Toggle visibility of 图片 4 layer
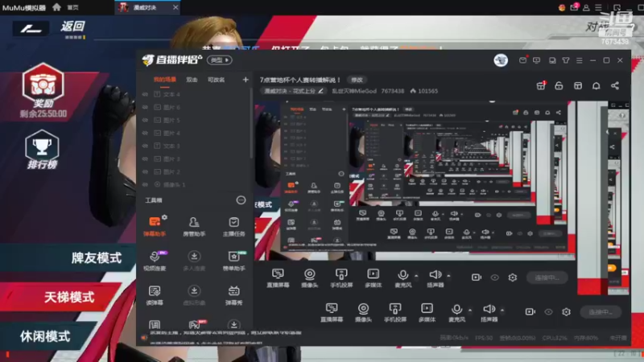Viewport: 644px width, 362px height. [145, 133]
